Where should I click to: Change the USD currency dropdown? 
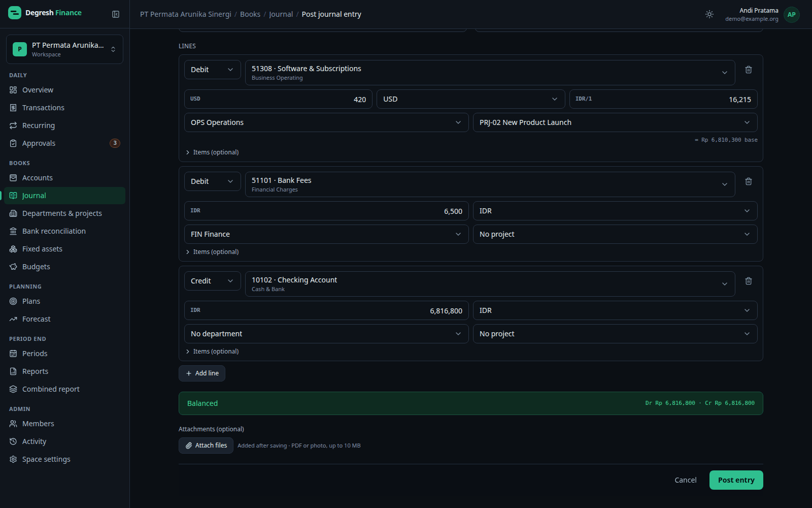click(470, 99)
